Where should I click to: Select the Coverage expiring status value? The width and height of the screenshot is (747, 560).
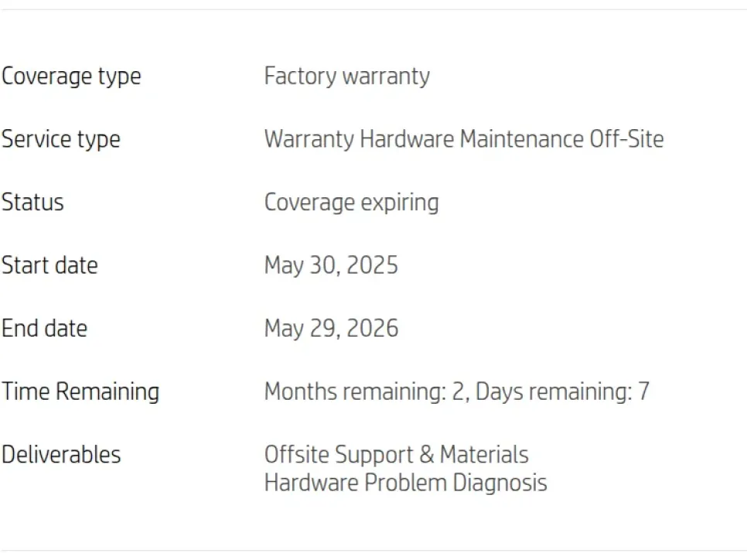click(x=351, y=203)
